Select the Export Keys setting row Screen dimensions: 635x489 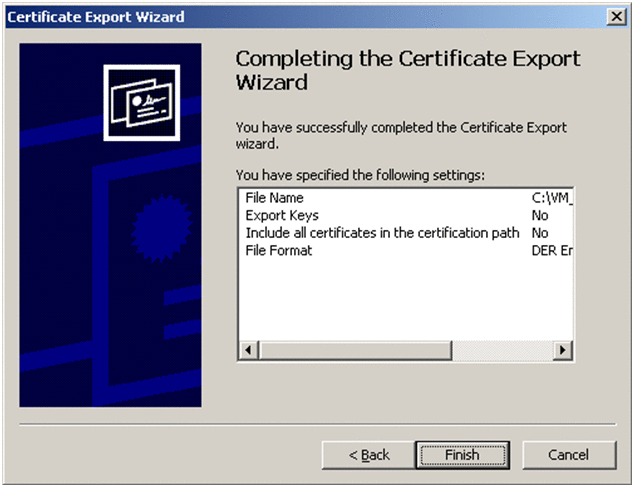click(406, 215)
